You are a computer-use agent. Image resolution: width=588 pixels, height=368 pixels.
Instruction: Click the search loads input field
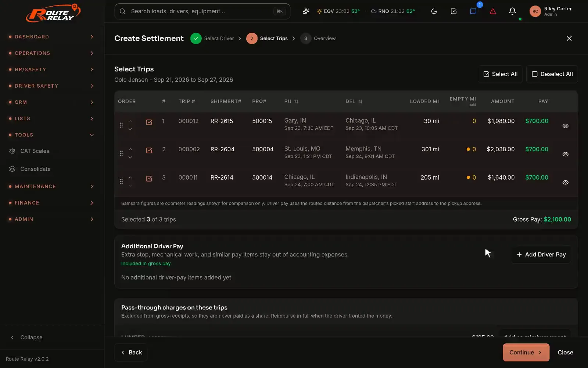[x=202, y=11]
